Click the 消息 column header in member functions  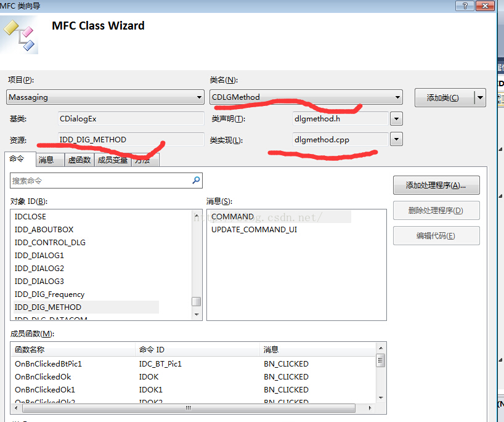click(x=317, y=350)
